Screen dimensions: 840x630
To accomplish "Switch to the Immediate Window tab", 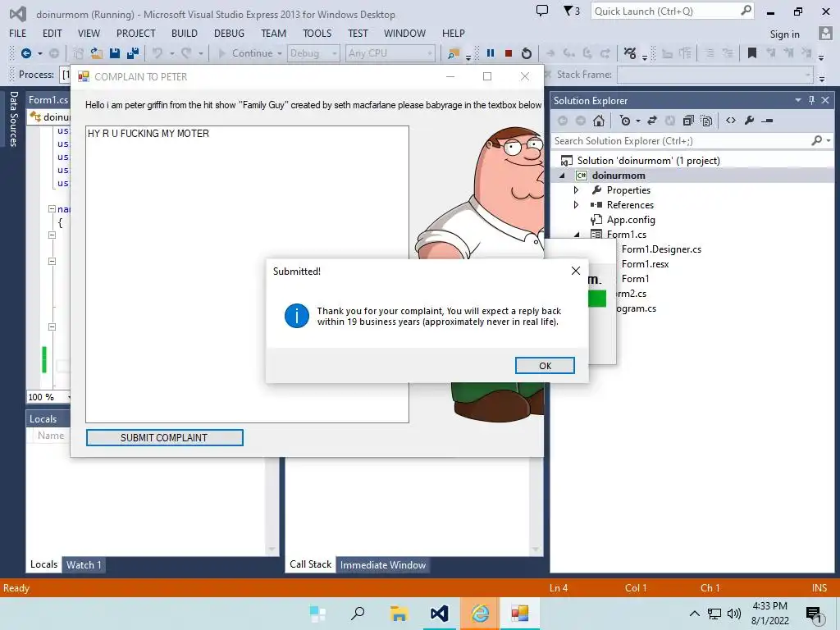I will click(x=383, y=564).
